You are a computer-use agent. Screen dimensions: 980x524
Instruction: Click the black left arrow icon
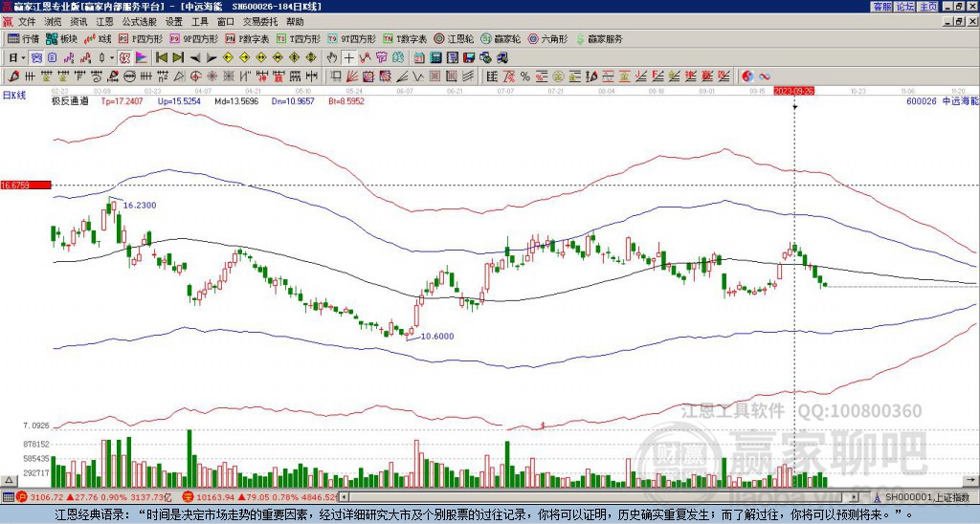(x=195, y=58)
